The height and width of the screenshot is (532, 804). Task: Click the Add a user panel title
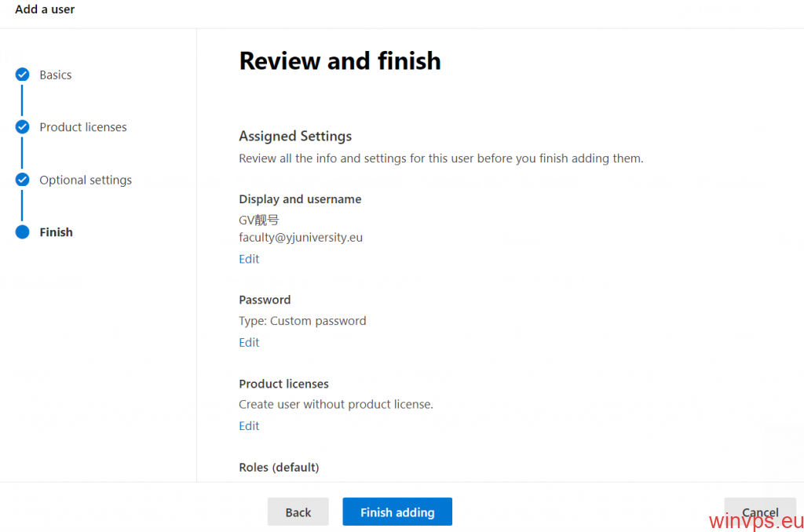(x=45, y=9)
